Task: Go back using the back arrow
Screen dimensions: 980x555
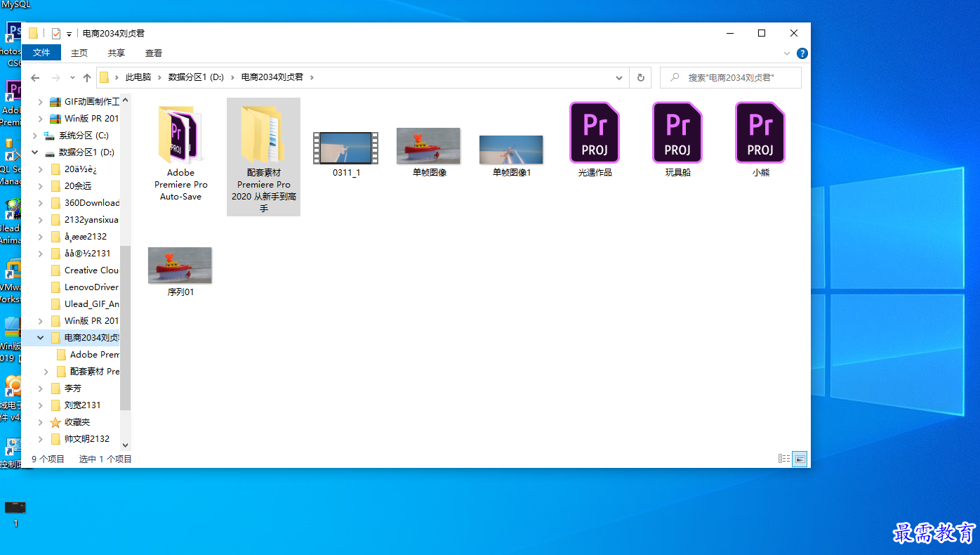Action: [x=35, y=77]
